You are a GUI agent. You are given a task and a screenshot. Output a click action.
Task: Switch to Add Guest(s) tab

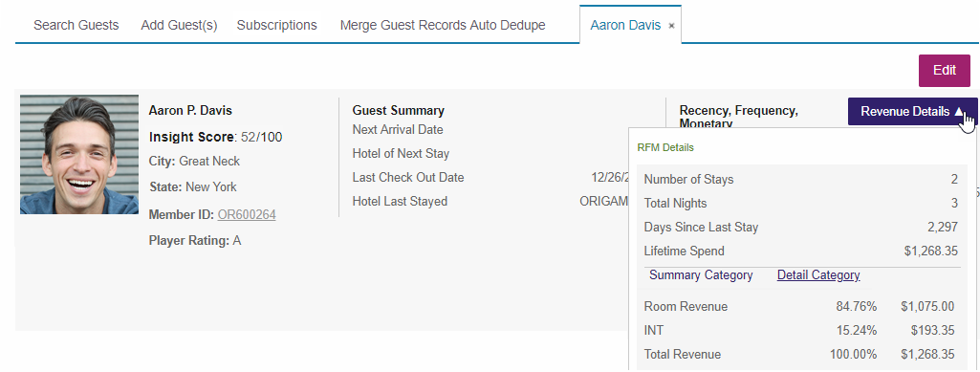(x=179, y=25)
